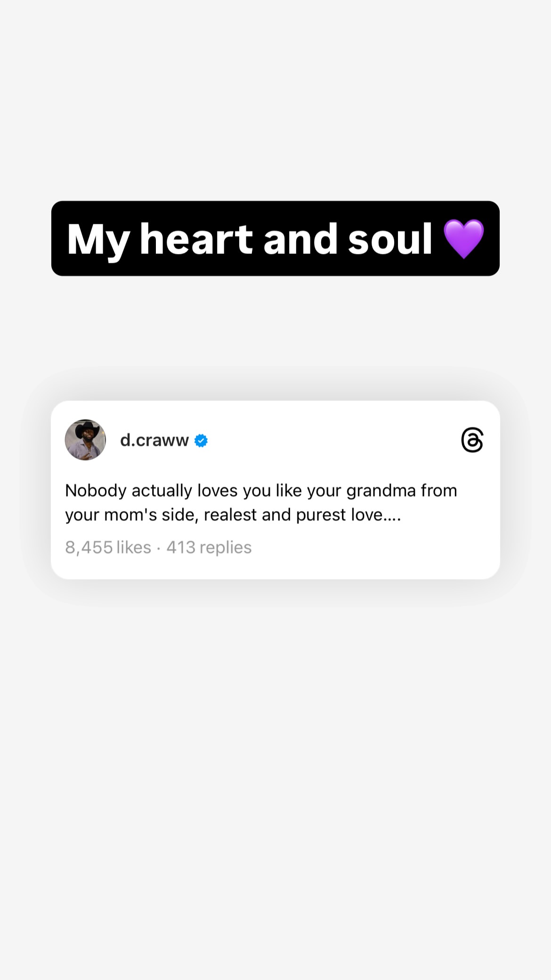The image size is (551, 980).
Task: Click the word "grandma" in the post
Action: click(x=381, y=491)
